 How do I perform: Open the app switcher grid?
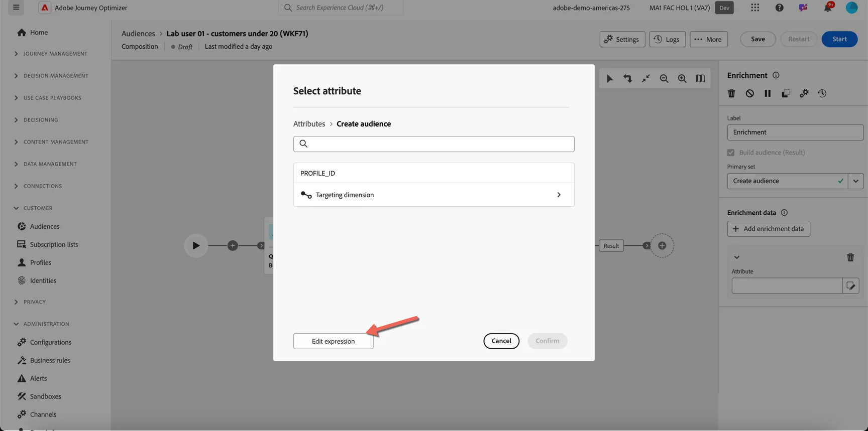pyautogui.click(x=755, y=8)
